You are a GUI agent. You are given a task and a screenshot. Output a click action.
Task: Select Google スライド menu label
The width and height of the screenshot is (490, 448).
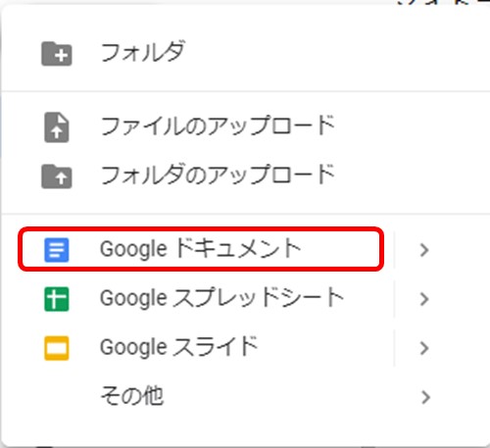179,347
